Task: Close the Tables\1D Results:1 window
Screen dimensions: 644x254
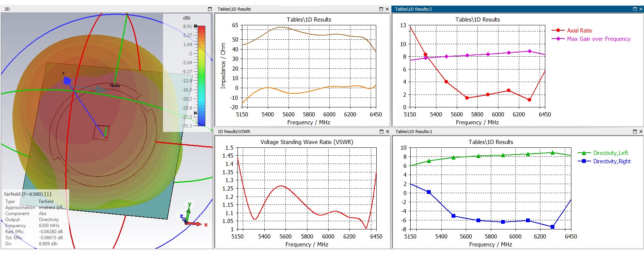Action: pos(641,132)
